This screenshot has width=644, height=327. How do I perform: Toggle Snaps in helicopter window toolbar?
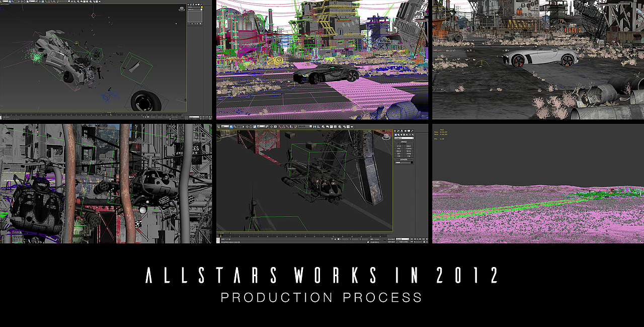[280, 126]
